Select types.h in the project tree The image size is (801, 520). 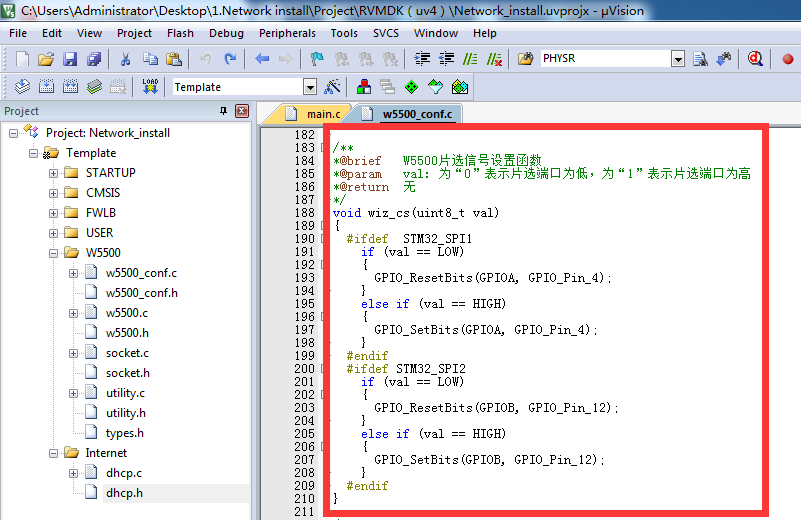tap(125, 433)
